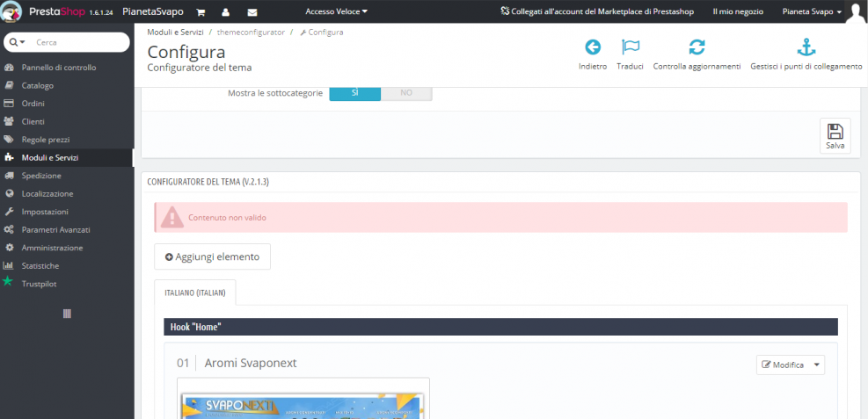This screenshot has height=419, width=868.
Task: Click the Ordini credit card icon
Action: coord(8,104)
